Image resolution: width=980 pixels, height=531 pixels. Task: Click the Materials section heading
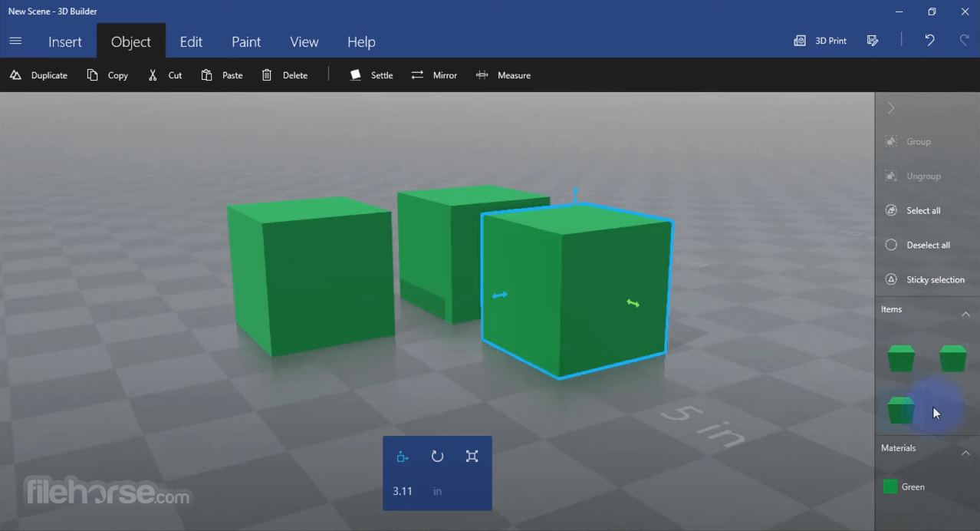point(898,448)
